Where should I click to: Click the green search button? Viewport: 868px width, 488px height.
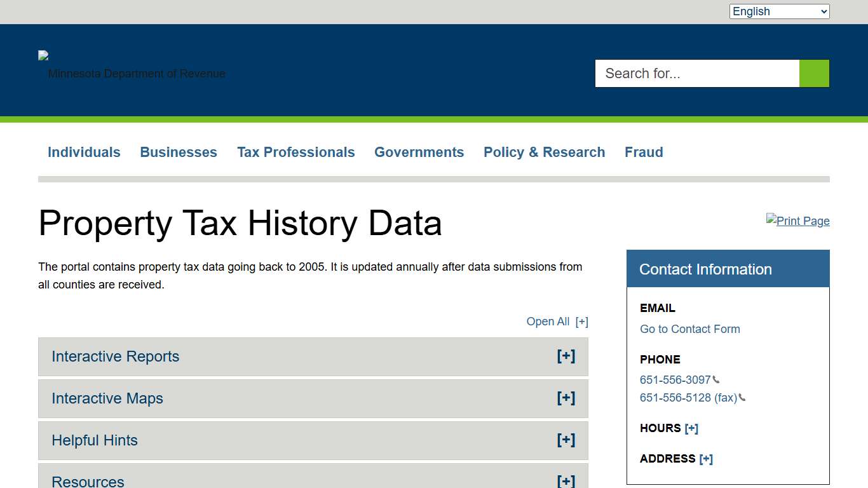click(x=814, y=73)
